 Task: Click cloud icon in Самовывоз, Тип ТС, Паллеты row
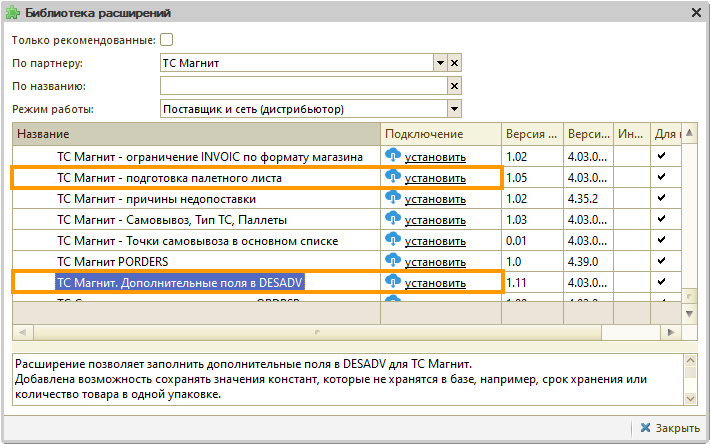point(393,218)
